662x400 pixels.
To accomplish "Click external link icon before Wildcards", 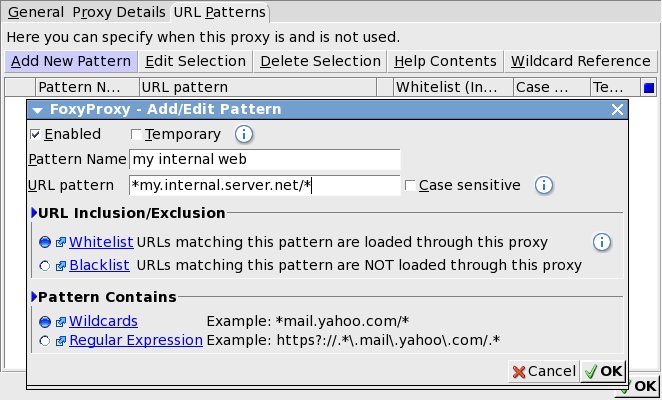I will tap(61, 322).
